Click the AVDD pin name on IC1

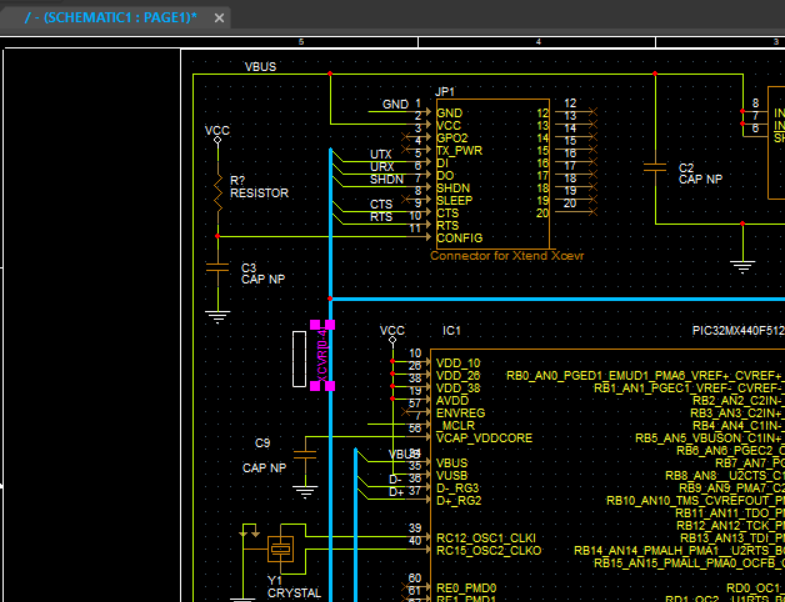pos(453,401)
